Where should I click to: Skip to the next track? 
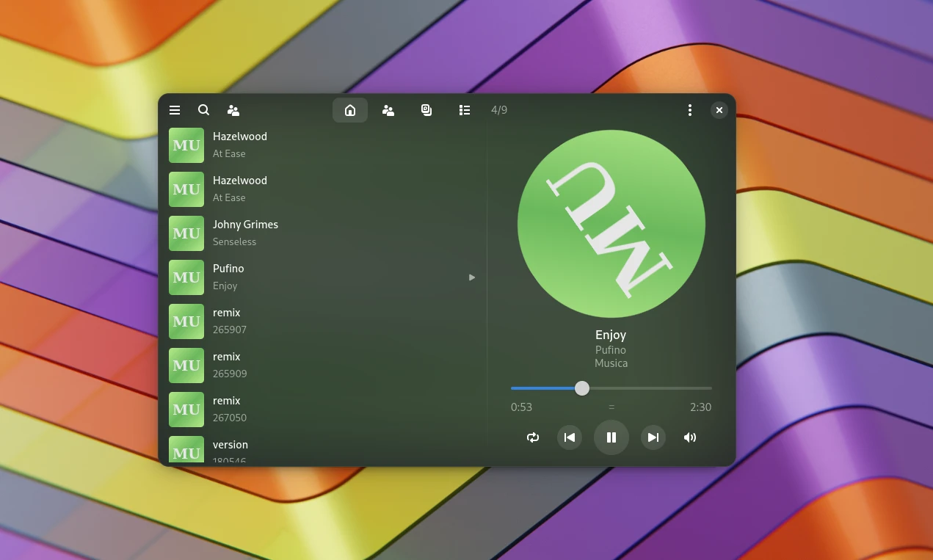pos(653,437)
